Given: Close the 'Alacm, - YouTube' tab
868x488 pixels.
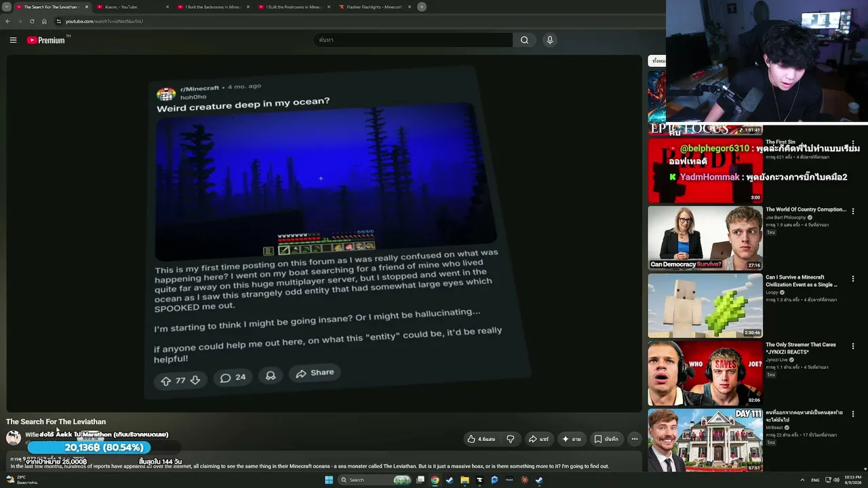Looking at the screenshot, I should (x=167, y=7).
